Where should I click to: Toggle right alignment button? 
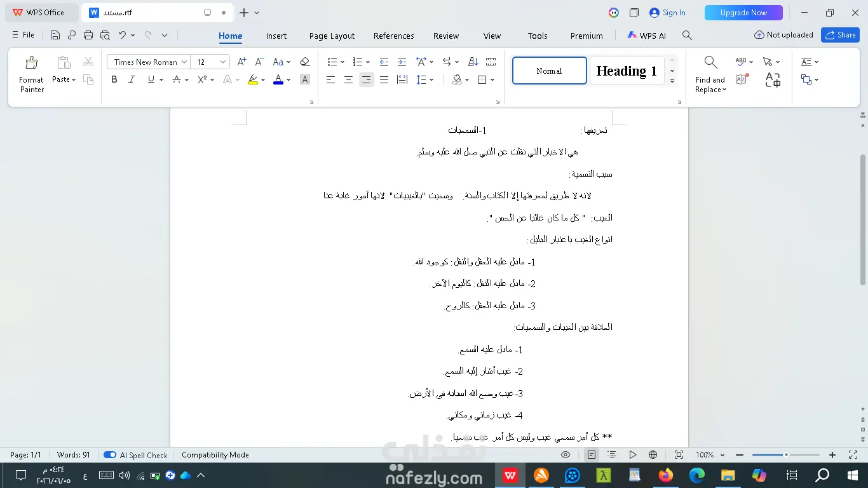tap(366, 79)
